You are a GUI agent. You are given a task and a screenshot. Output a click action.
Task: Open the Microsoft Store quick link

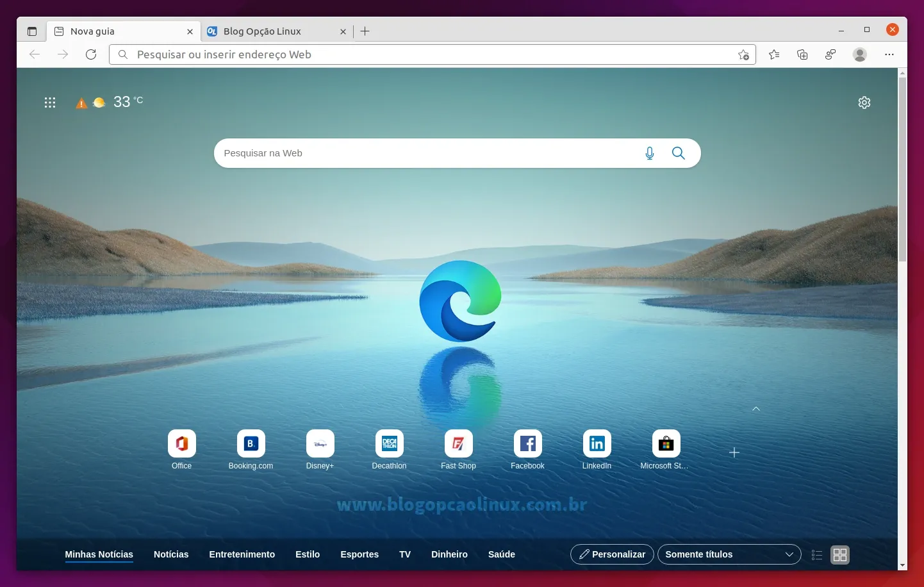[x=666, y=450]
